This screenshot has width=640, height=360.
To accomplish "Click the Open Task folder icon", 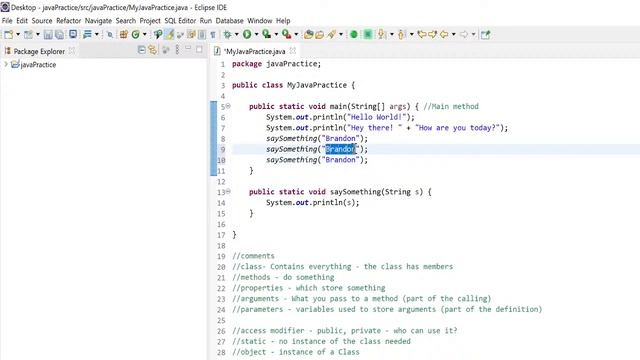I will click(x=320, y=35).
